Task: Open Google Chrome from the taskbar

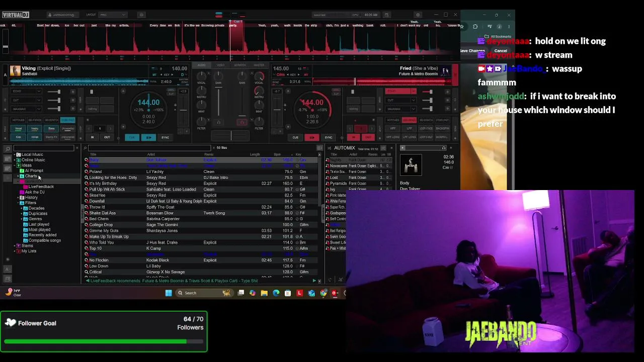Action: coord(324,293)
